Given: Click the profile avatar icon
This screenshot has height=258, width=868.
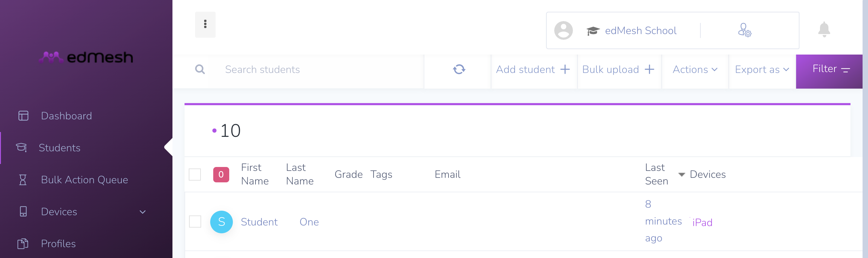Looking at the screenshot, I should [563, 30].
